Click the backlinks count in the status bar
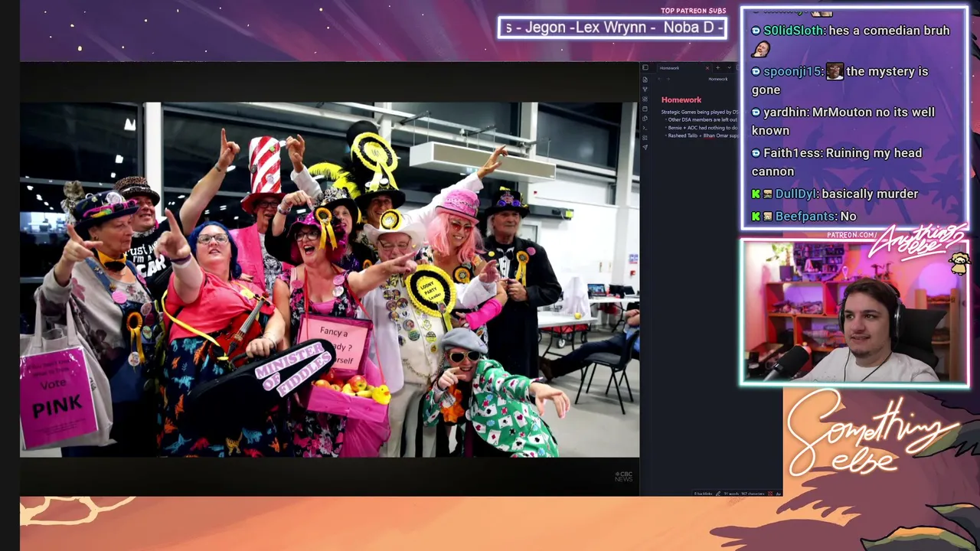980x551 pixels. click(704, 494)
